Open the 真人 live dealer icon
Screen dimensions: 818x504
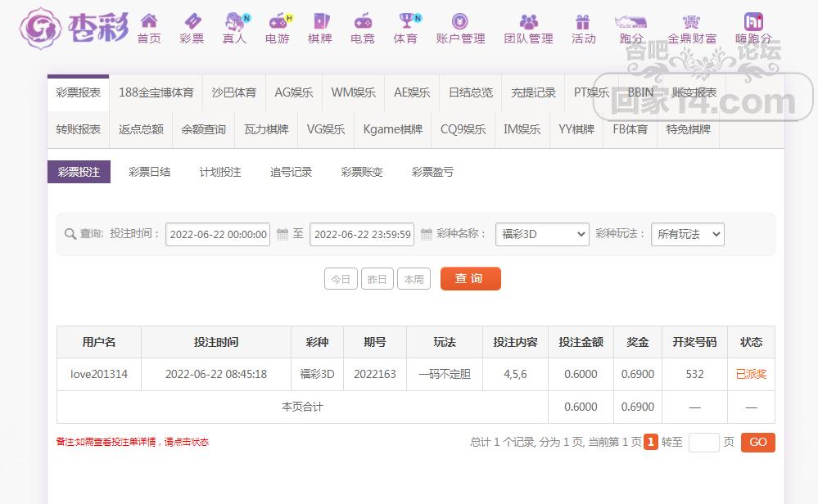[237, 20]
